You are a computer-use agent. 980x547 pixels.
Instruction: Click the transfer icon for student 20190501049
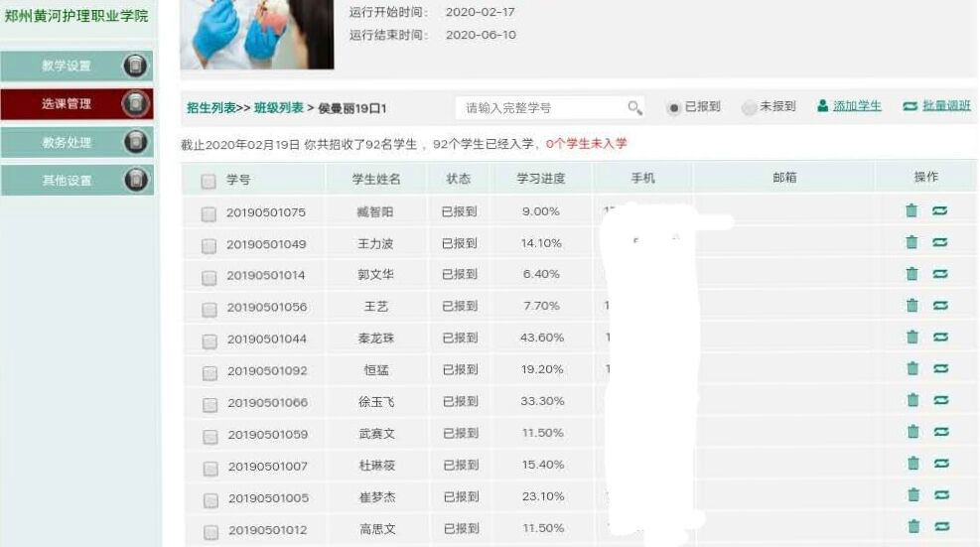(940, 242)
